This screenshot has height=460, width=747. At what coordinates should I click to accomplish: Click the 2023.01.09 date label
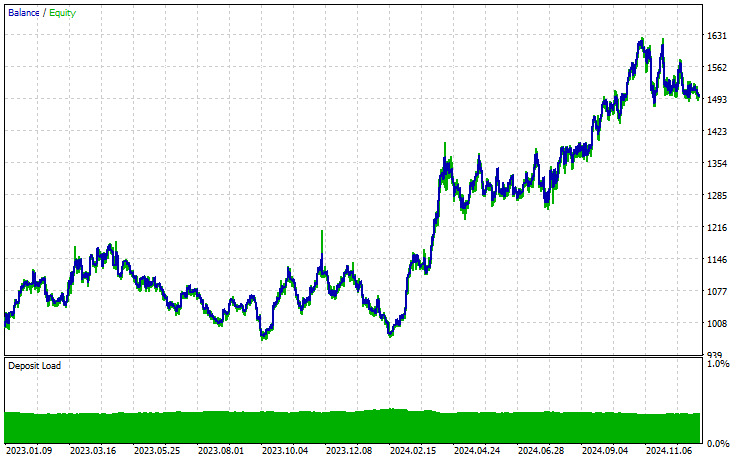tap(29, 450)
